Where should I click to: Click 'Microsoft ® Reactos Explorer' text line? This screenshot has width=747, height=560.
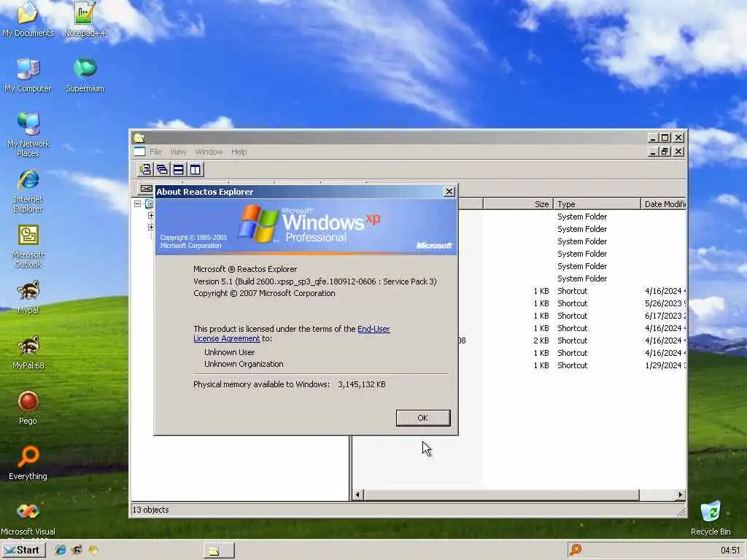pyautogui.click(x=245, y=269)
